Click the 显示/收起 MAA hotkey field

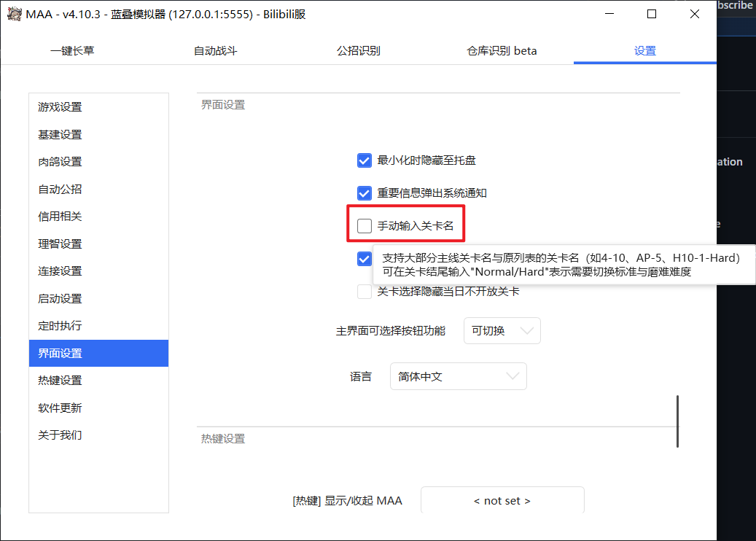click(502, 500)
